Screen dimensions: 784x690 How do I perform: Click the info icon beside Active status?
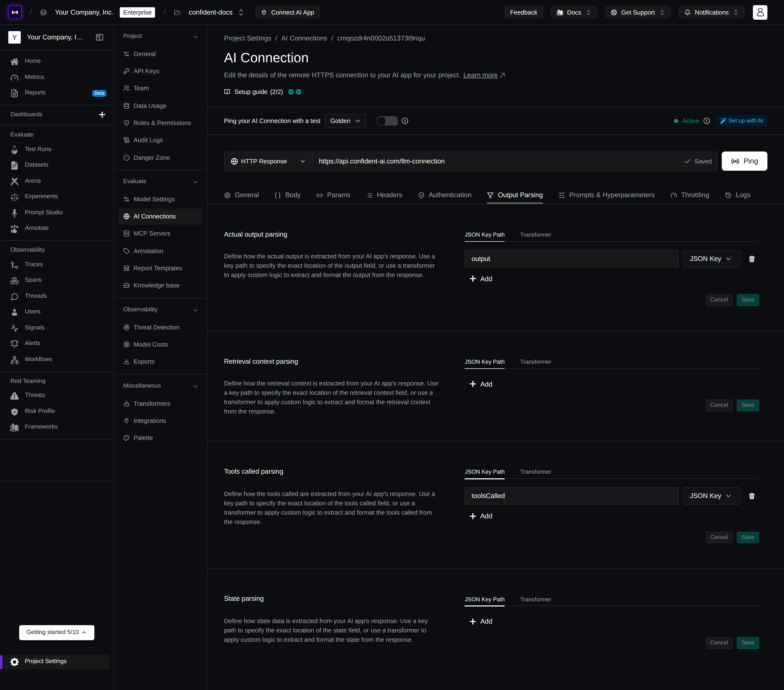point(706,121)
